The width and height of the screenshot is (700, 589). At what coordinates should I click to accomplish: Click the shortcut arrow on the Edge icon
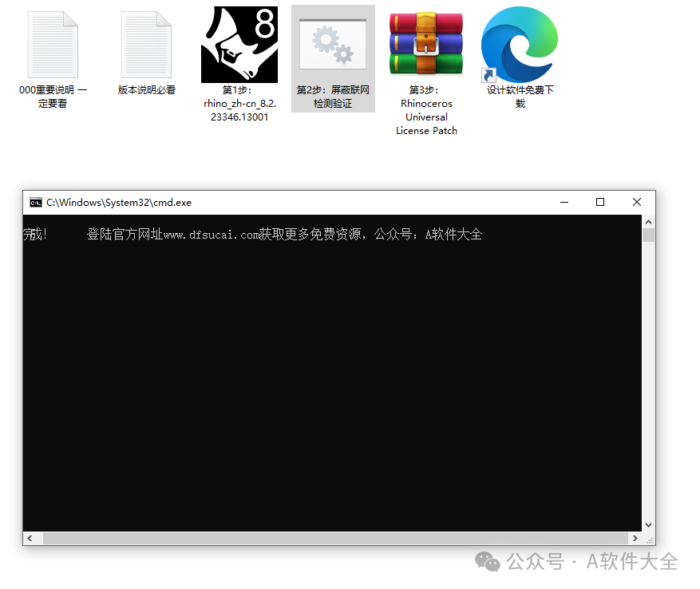[x=488, y=75]
